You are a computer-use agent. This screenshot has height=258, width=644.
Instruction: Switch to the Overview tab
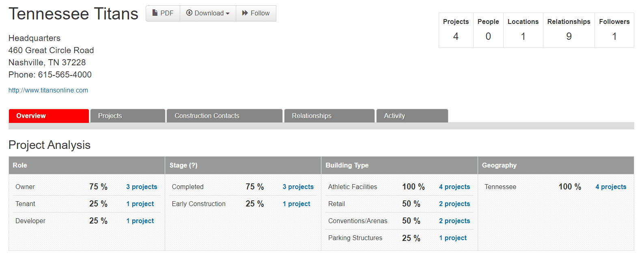coord(49,116)
